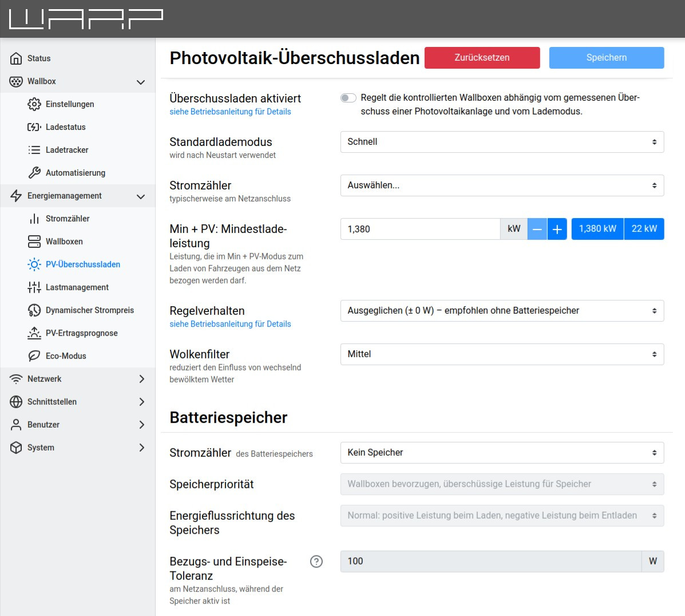Enable the Überschussladen aktiviert switch
This screenshot has width=685, height=616.
click(348, 98)
